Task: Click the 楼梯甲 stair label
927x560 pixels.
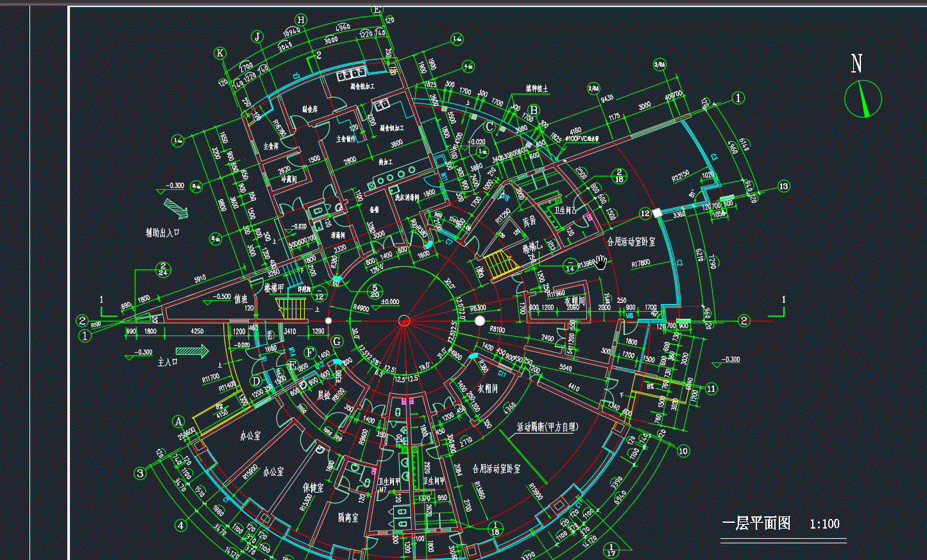Action: [274, 289]
